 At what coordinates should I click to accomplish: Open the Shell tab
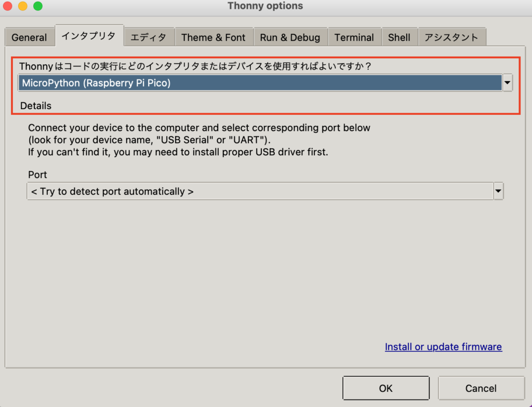[x=399, y=37]
